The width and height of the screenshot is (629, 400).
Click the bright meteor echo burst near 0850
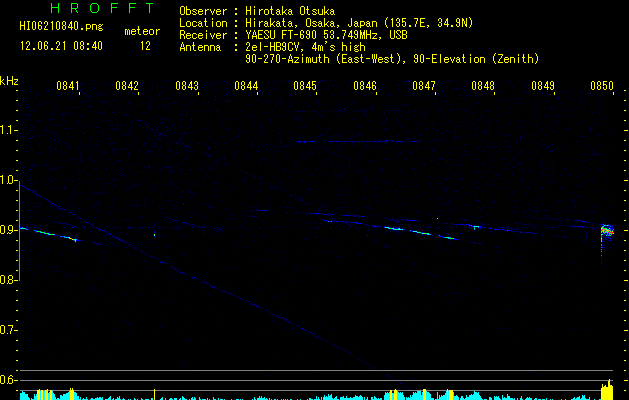coord(607,231)
